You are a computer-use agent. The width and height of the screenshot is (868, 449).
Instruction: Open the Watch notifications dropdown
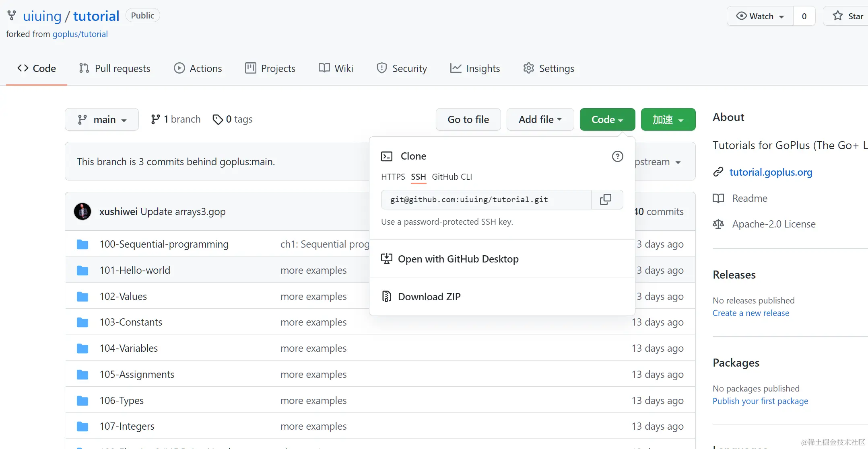[x=760, y=16]
